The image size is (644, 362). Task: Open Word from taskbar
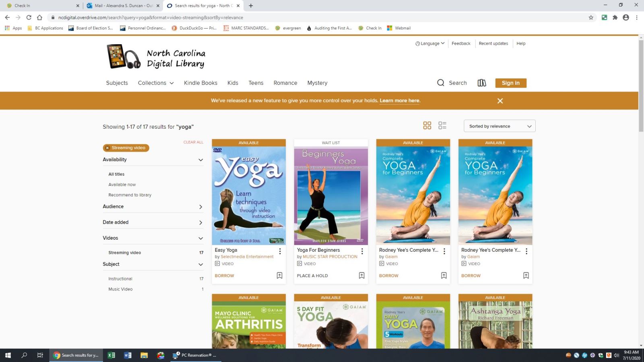coord(128,355)
